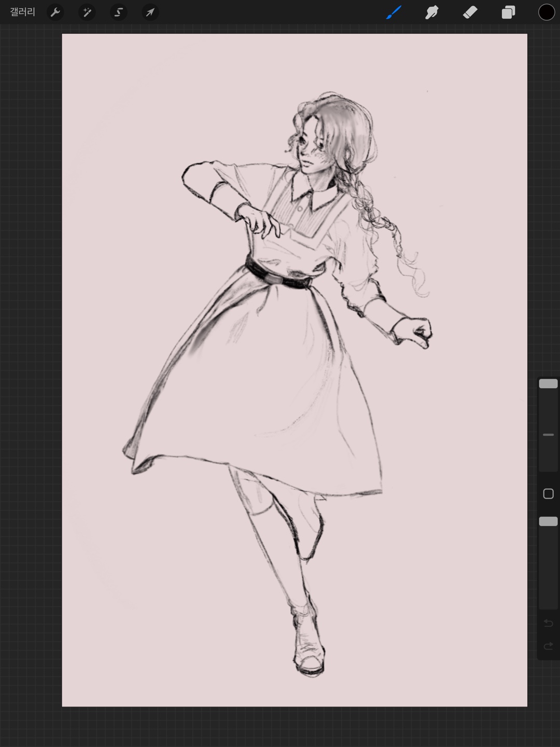The height and width of the screenshot is (747, 560).
Task: Redo the action with sidebar arrow
Action: pos(548,646)
